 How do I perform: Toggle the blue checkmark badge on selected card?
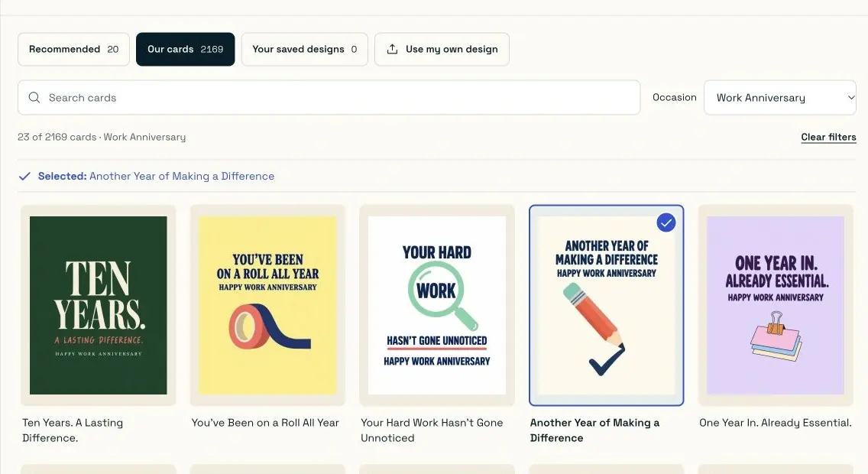(x=666, y=222)
